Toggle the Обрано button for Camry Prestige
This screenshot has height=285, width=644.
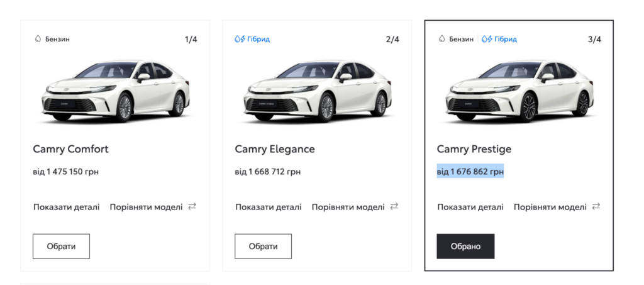point(465,246)
